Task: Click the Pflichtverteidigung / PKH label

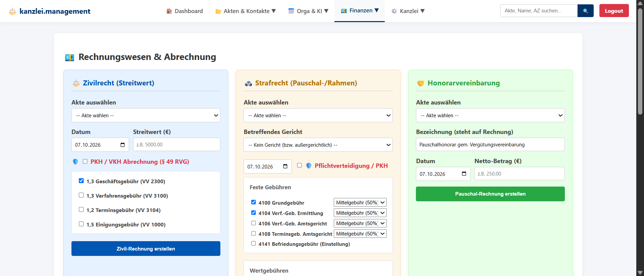Action: click(351, 166)
